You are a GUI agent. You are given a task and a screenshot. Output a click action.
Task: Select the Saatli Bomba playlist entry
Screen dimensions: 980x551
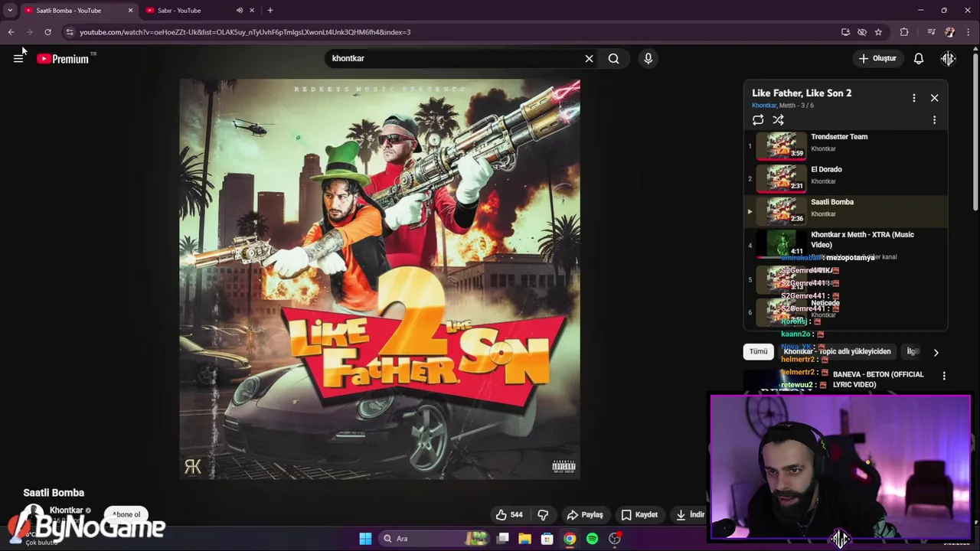click(846, 211)
